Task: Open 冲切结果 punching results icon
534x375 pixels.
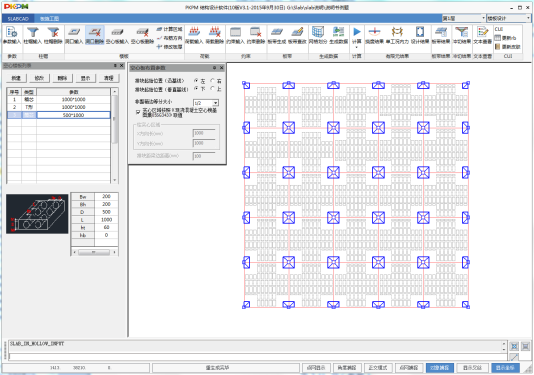Action: [462, 35]
